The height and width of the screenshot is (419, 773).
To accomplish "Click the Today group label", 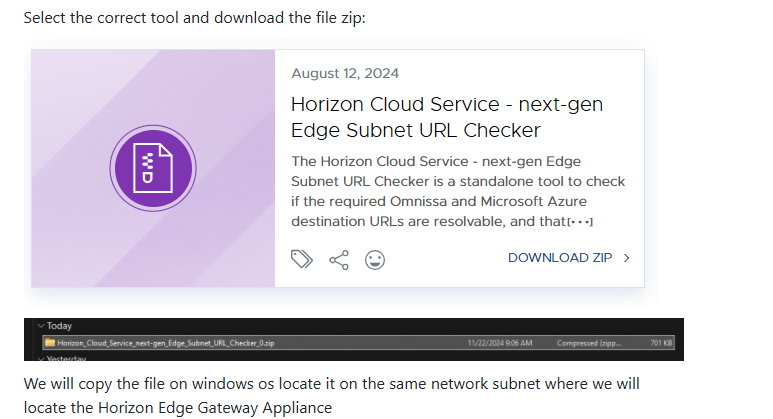I will (x=59, y=326).
